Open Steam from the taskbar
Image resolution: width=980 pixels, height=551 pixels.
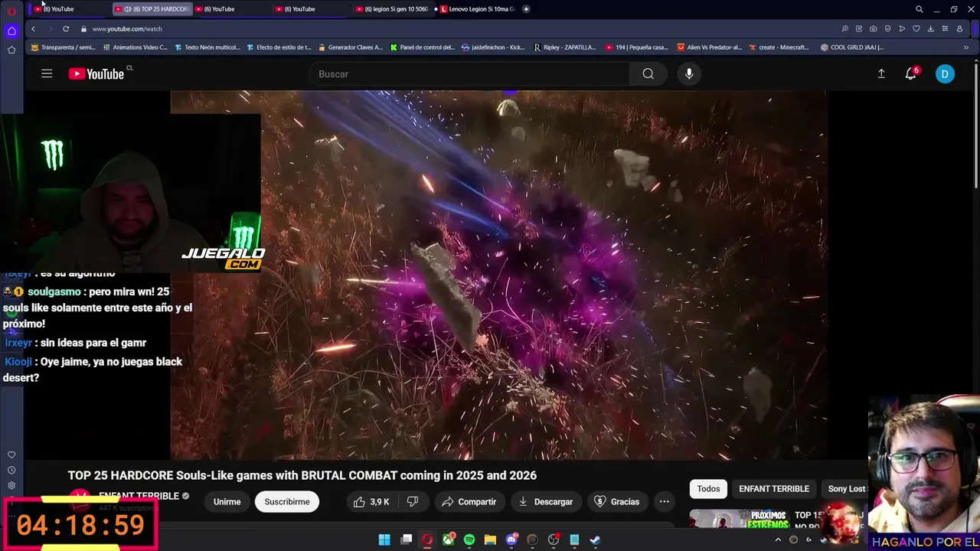(x=595, y=540)
